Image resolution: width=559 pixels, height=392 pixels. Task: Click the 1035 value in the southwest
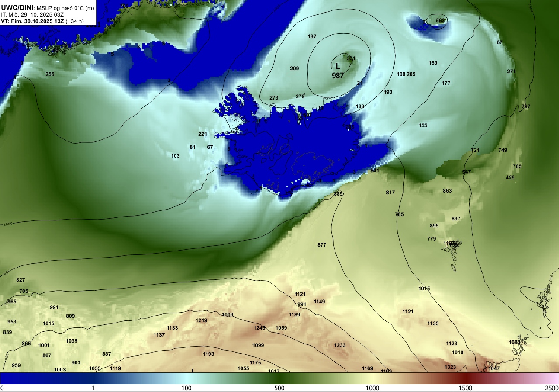click(x=72, y=341)
